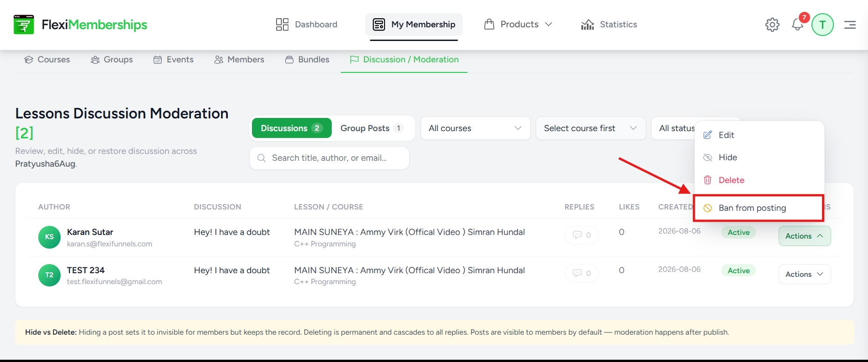Click the Statistics chart icon
868x362 pixels.
coord(587,25)
